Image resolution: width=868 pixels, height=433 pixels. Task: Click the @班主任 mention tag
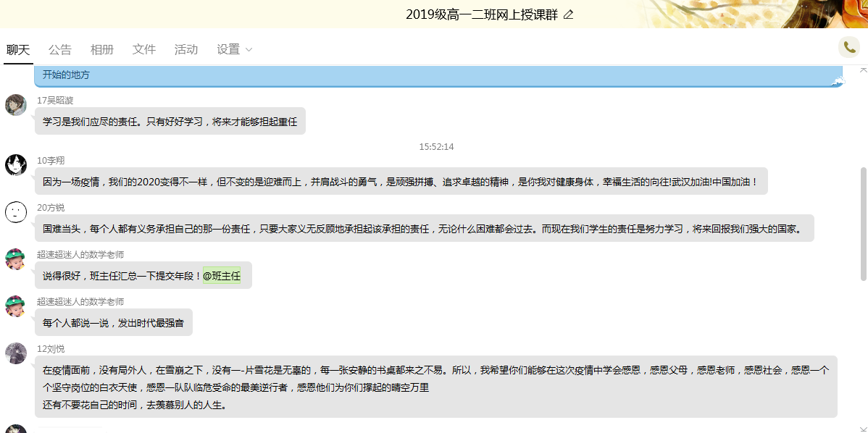coord(222,275)
